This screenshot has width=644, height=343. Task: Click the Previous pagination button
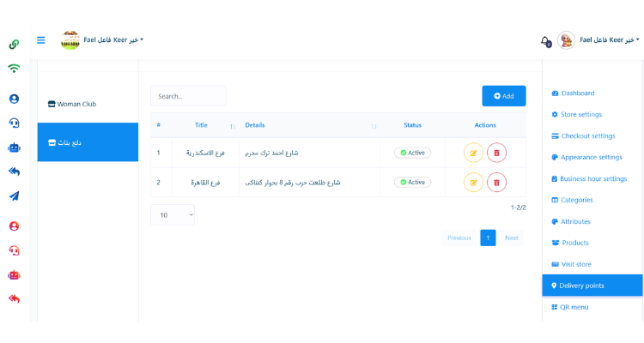(x=459, y=238)
